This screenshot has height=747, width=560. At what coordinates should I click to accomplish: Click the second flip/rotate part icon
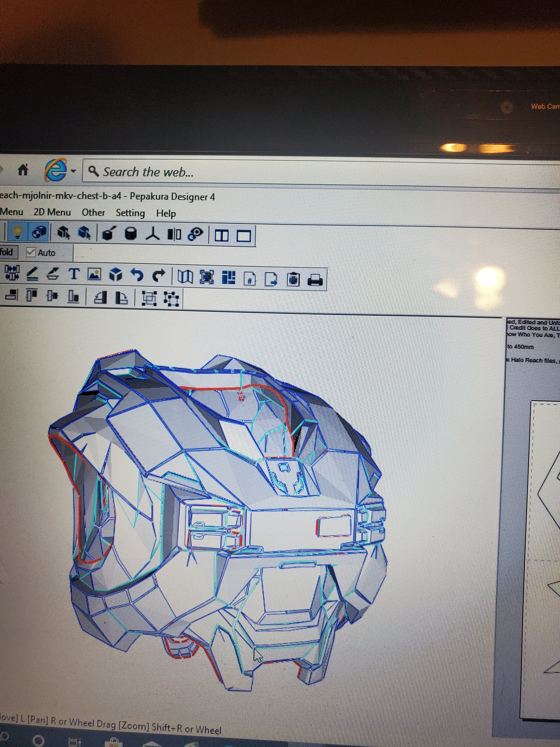coord(121,298)
